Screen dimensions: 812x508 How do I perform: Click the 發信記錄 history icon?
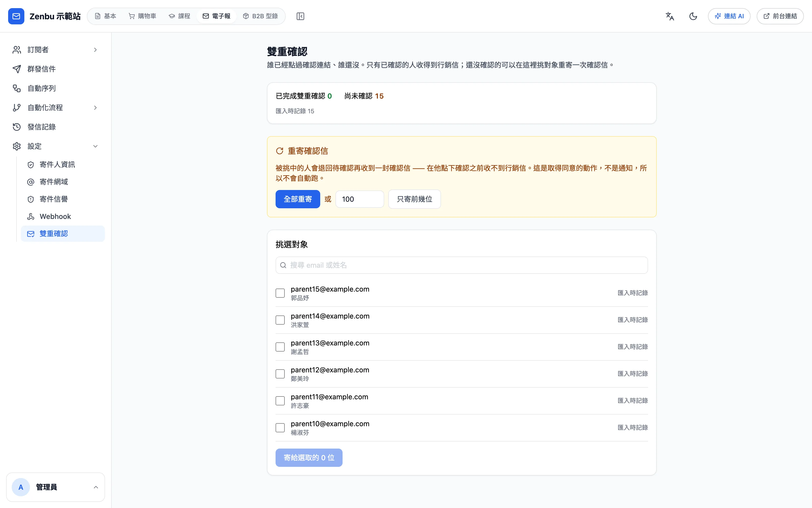[17, 127]
